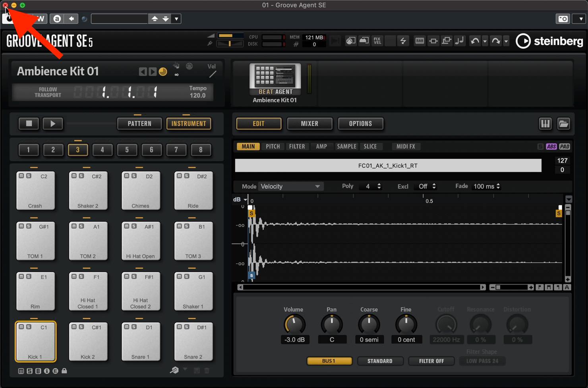Open the snapshot options dropdown arrow
Screen dimensions: 588x388
pos(580,19)
